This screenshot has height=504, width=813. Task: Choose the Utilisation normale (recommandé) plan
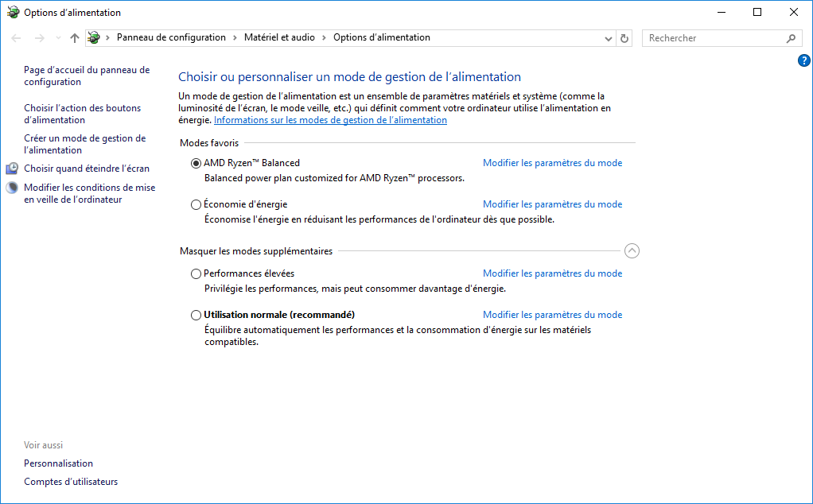[196, 315]
